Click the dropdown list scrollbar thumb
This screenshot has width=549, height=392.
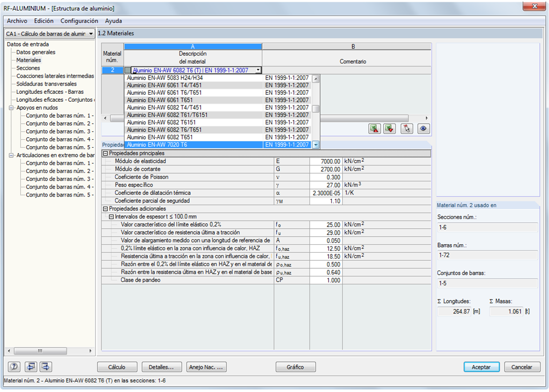pos(316,109)
